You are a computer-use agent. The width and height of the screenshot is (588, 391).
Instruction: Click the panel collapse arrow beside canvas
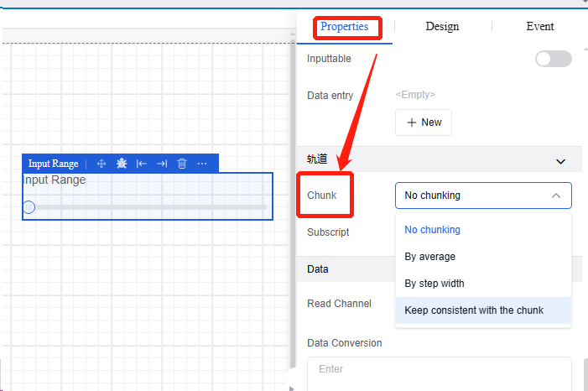[292, 388]
